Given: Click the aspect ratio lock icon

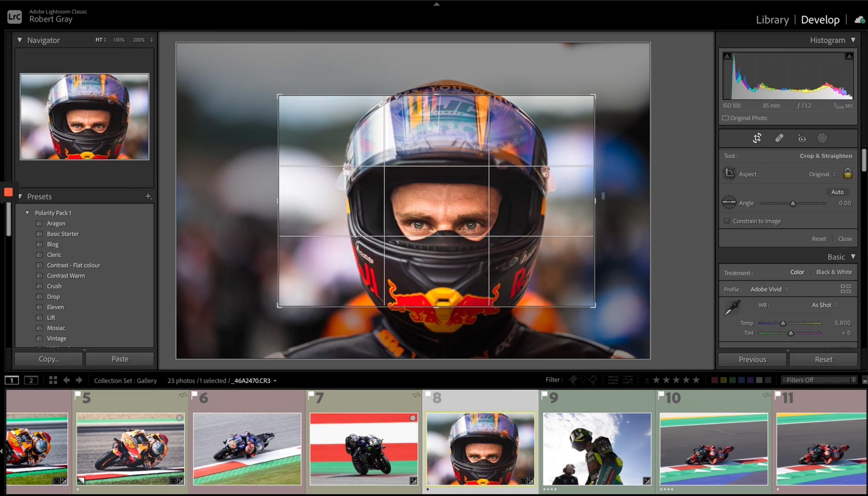Looking at the screenshot, I should pos(847,174).
